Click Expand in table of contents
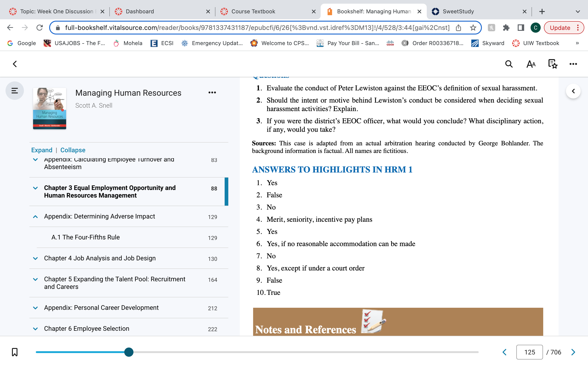 click(42, 150)
